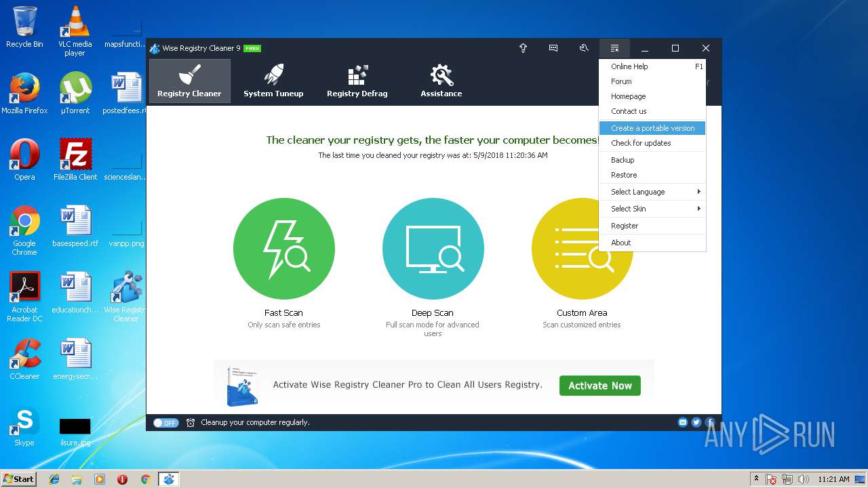Screen dimensions: 868x488
Task: Choose Homepage menu entry
Action: pos(652,96)
